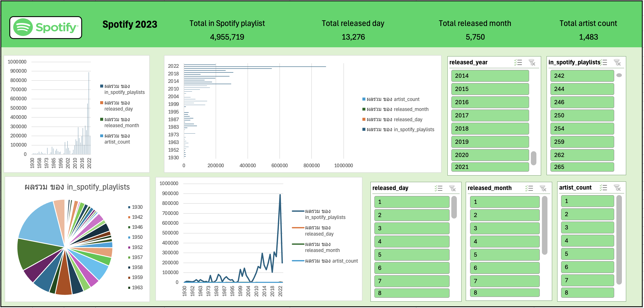Clear filter on released_day slicer
This screenshot has height=308, width=644.
[x=453, y=188]
